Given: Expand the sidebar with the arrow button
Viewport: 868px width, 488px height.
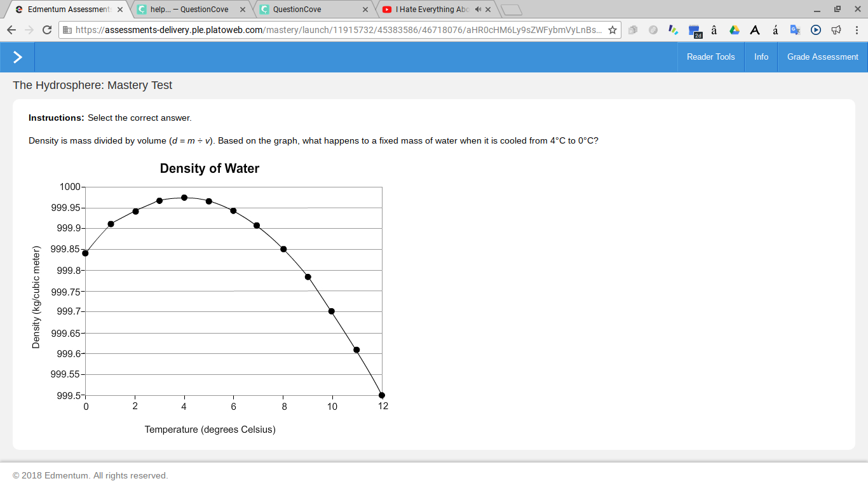Looking at the screenshot, I should pos(17,57).
